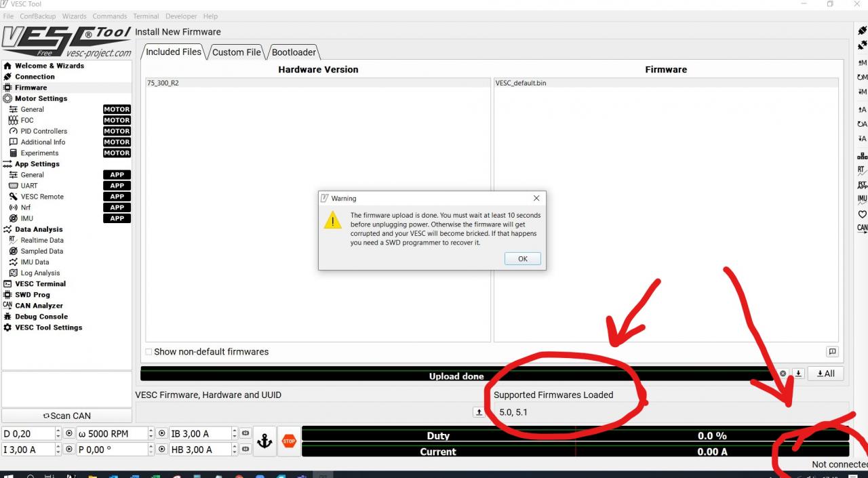Open the File menu
Viewport: 868px width, 478px height.
[8, 16]
